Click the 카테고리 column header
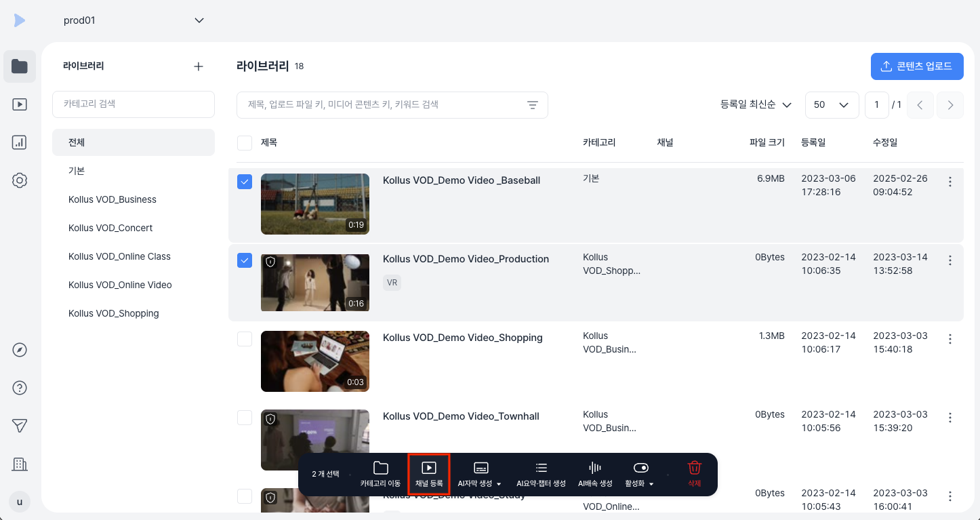The height and width of the screenshot is (520, 980). point(599,142)
